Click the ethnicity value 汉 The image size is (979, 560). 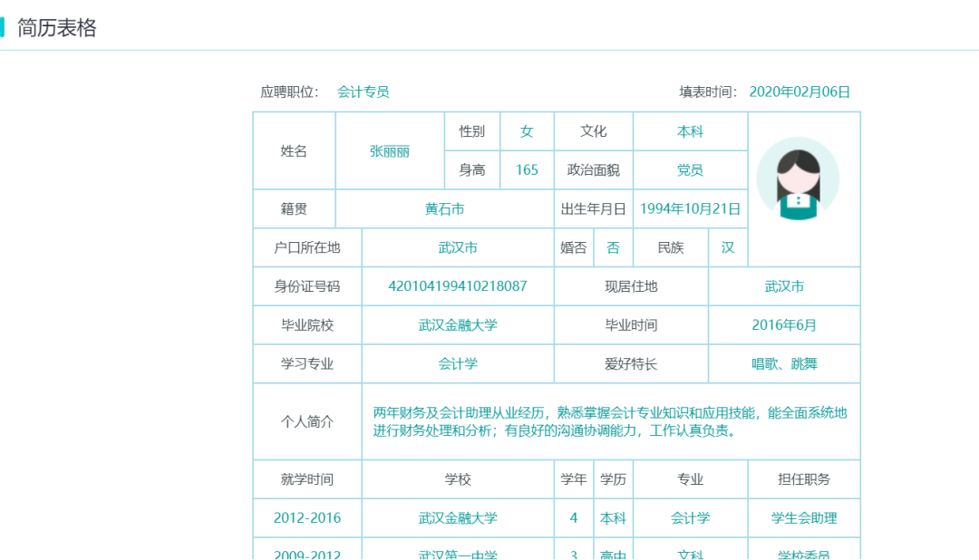pos(727,247)
